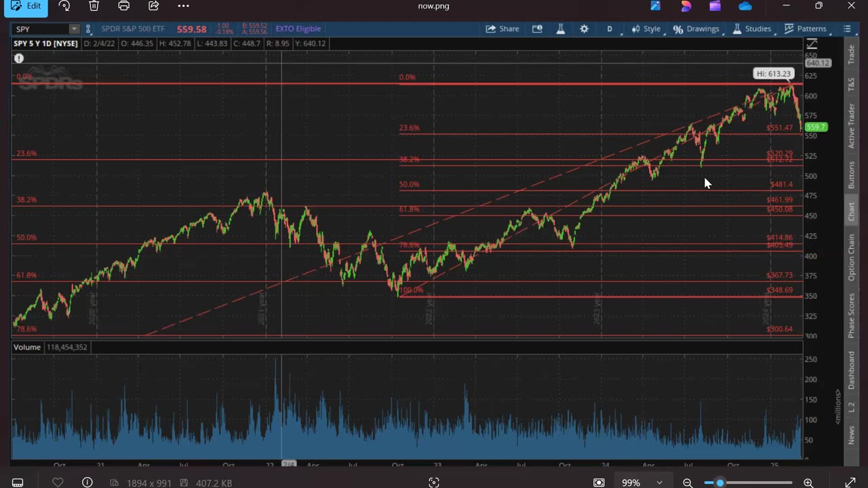Click the chart snapshot icon beside Share
The height and width of the screenshot is (488, 868).
(537, 29)
